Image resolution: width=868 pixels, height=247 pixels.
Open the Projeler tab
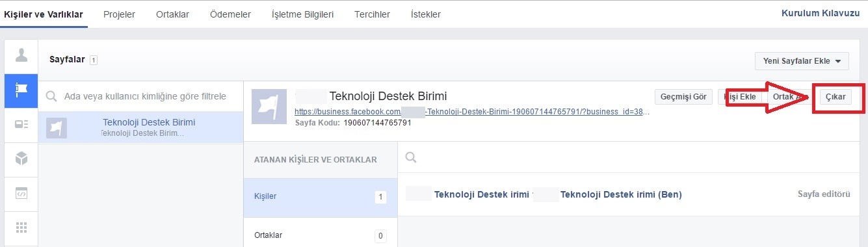(x=120, y=14)
